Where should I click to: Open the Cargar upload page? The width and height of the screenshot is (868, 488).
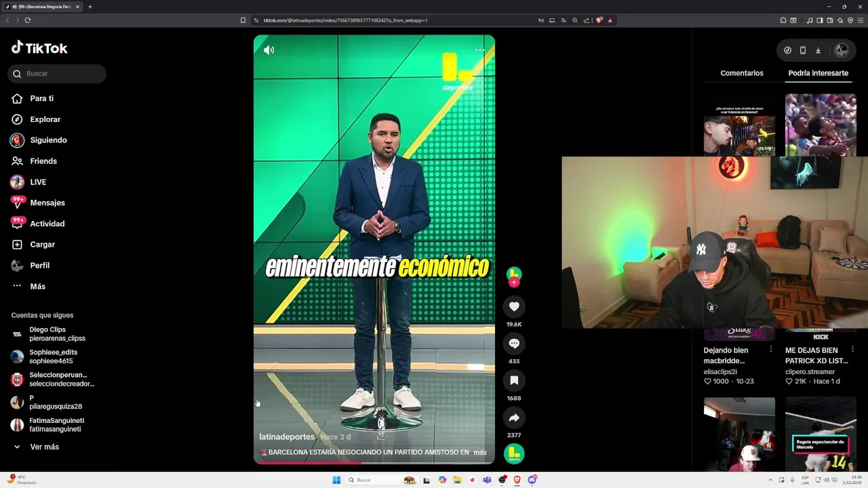[x=33, y=245]
